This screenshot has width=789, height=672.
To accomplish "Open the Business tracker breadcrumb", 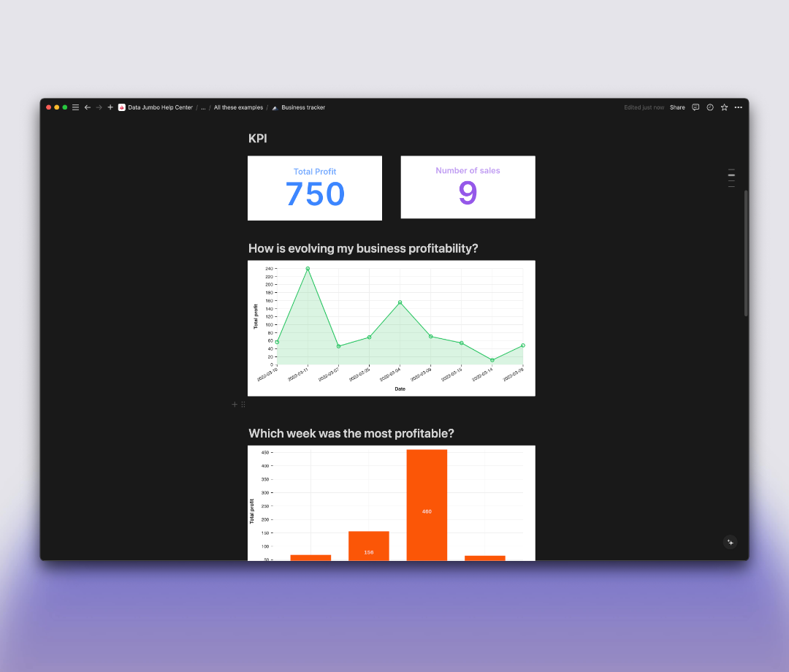I will (x=303, y=107).
